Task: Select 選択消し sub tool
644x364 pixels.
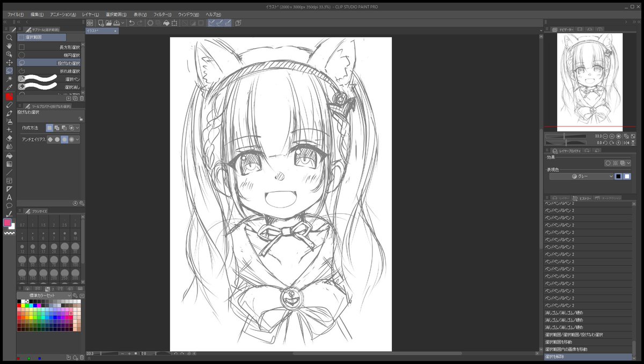Action: (49, 87)
